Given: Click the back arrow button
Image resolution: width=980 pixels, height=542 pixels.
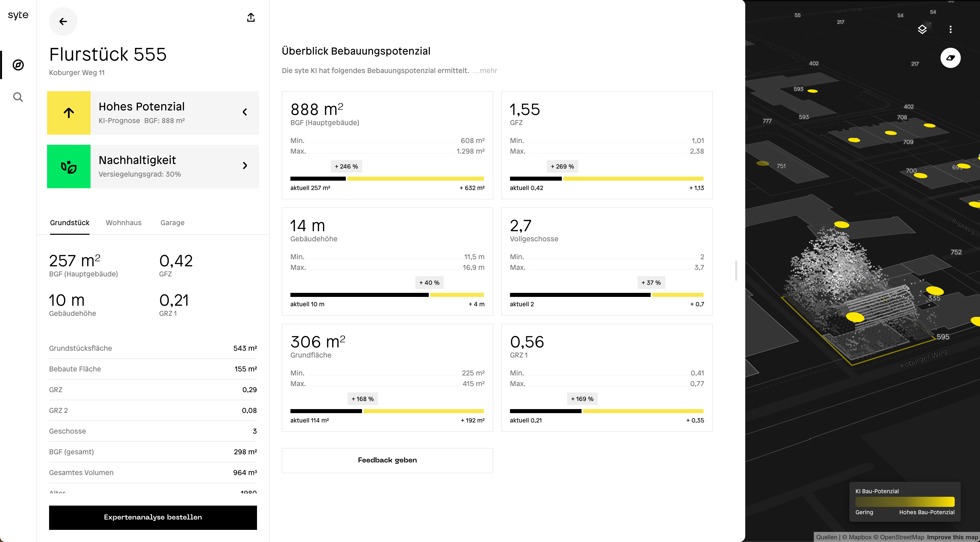Looking at the screenshot, I should 63,22.
